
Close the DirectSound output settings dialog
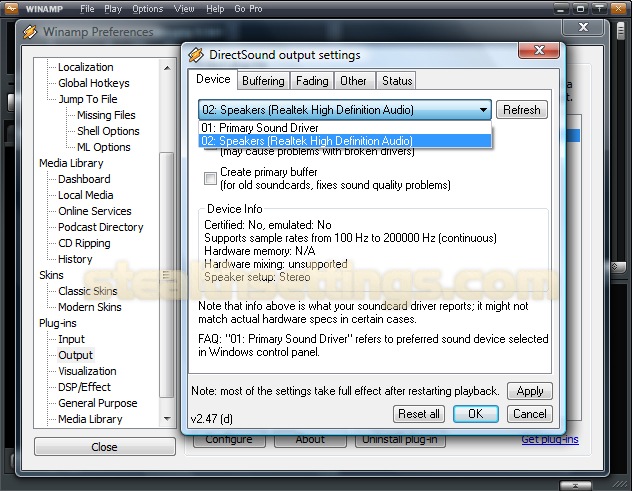click(539, 50)
